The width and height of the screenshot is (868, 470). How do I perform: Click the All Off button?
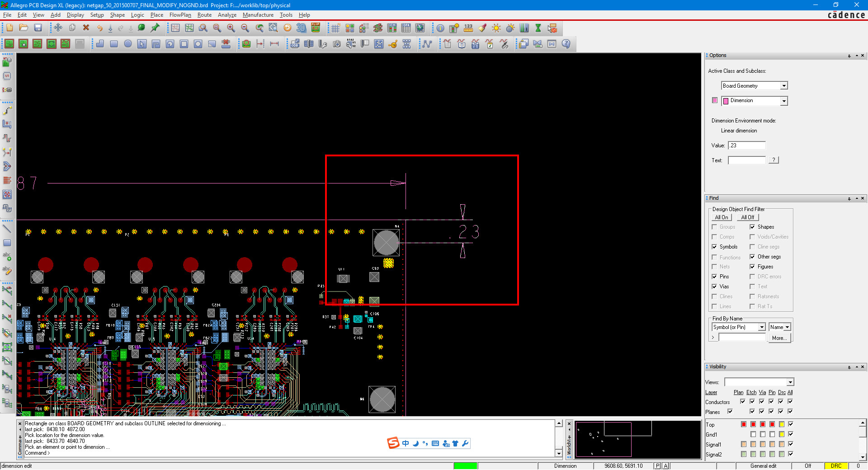pyautogui.click(x=747, y=217)
